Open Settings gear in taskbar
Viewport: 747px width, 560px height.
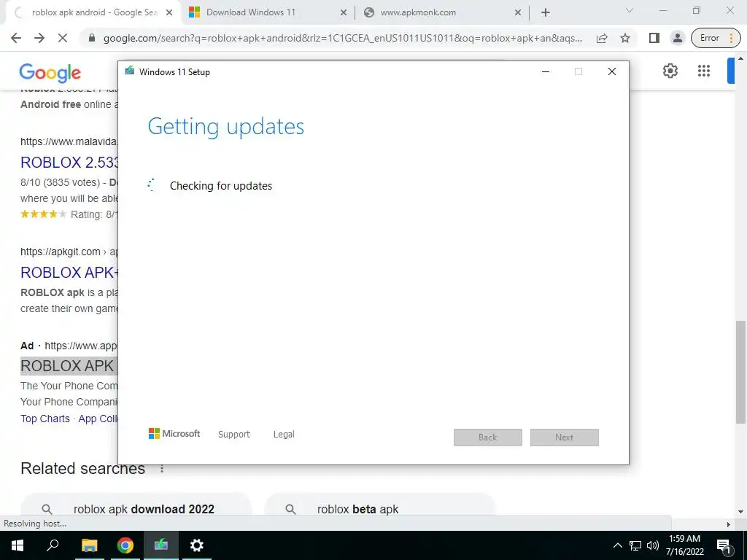click(196, 545)
